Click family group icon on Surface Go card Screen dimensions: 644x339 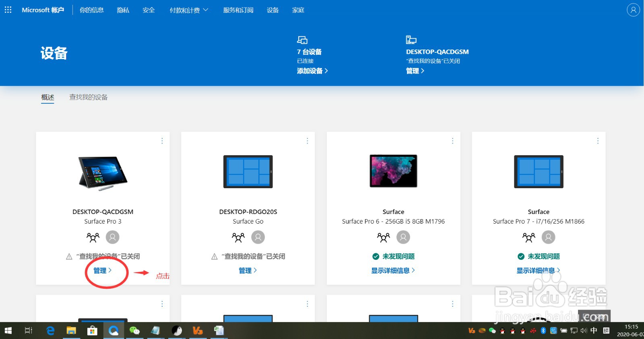(x=238, y=237)
